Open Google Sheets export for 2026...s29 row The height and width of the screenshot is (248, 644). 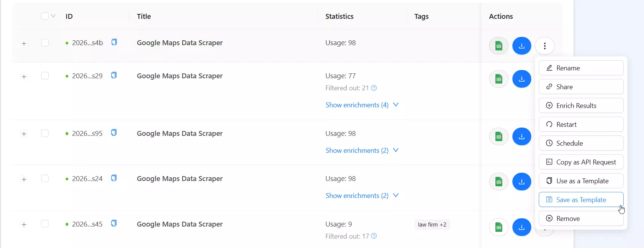[499, 79]
